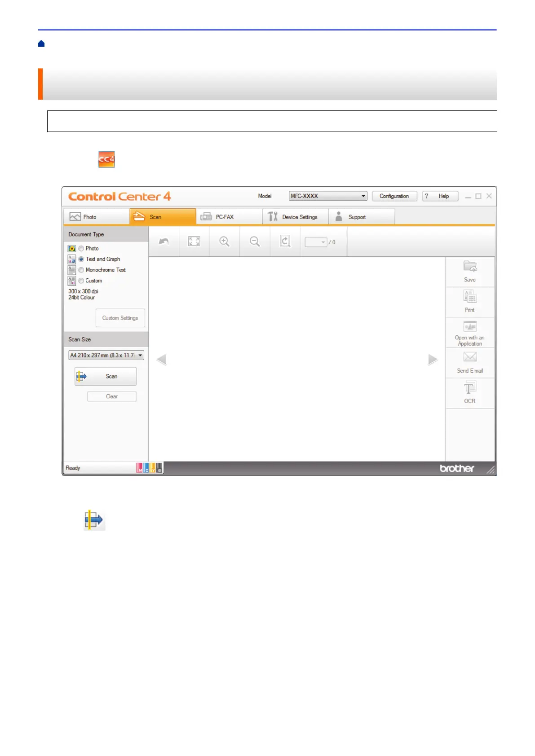535x756 pixels.
Task: Select the Monochrome Text radio button
Action: tap(81, 270)
